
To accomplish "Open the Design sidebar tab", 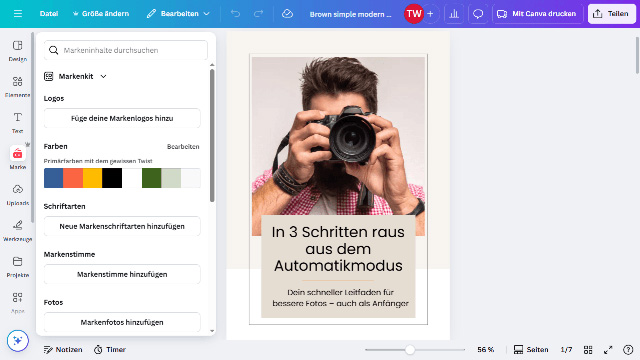I will (x=18, y=51).
